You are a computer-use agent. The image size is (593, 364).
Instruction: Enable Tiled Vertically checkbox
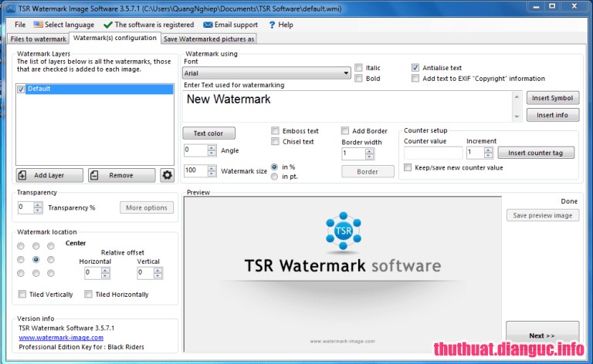[22, 294]
